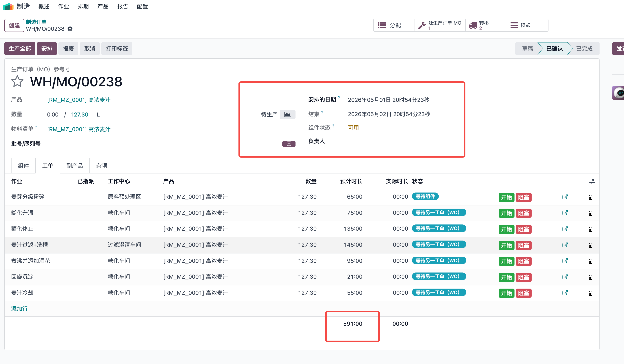
Task: Edit the 安排的日期 date field
Action: click(x=389, y=100)
